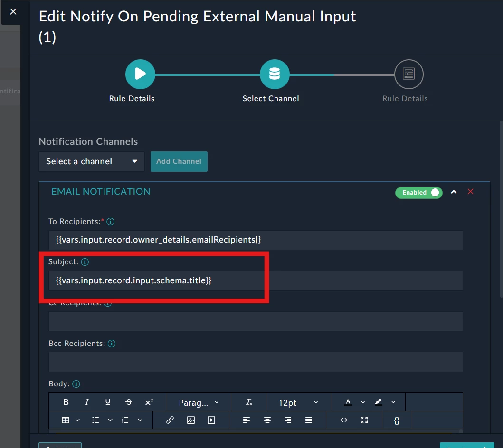Go to first Rule Details play step
Viewport: 503px width, 448px height.
140,74
